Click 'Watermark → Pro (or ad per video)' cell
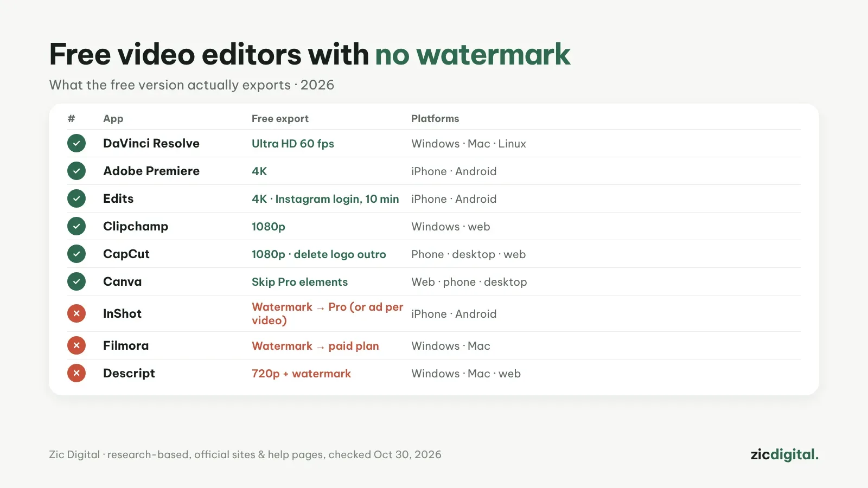Image resolution: width=868 pixels, height=488 pixels. 328,313
